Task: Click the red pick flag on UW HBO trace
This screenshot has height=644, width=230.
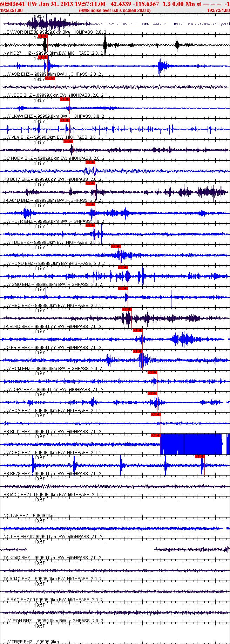Action: [123, 288]
